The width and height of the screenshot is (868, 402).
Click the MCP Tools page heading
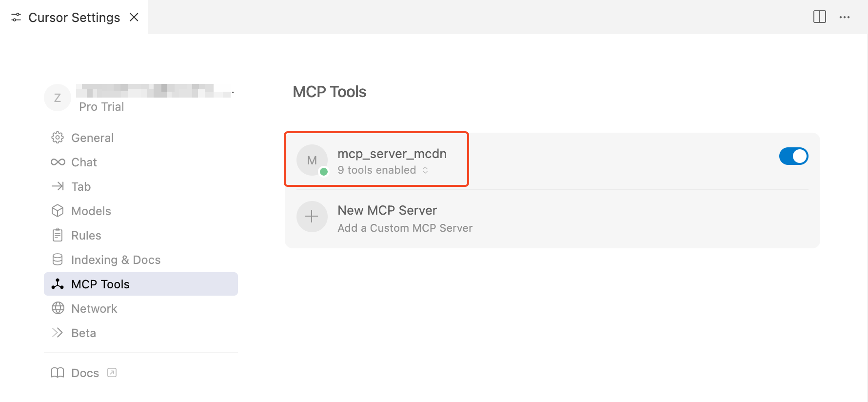point(330,92)
